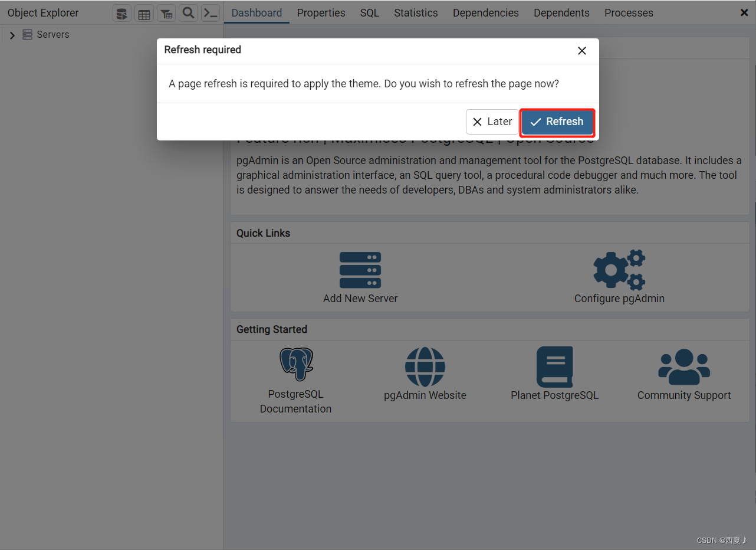Click the Filtered Rows toolbar icon
The image size is (756, 550).
pos(166,13)
